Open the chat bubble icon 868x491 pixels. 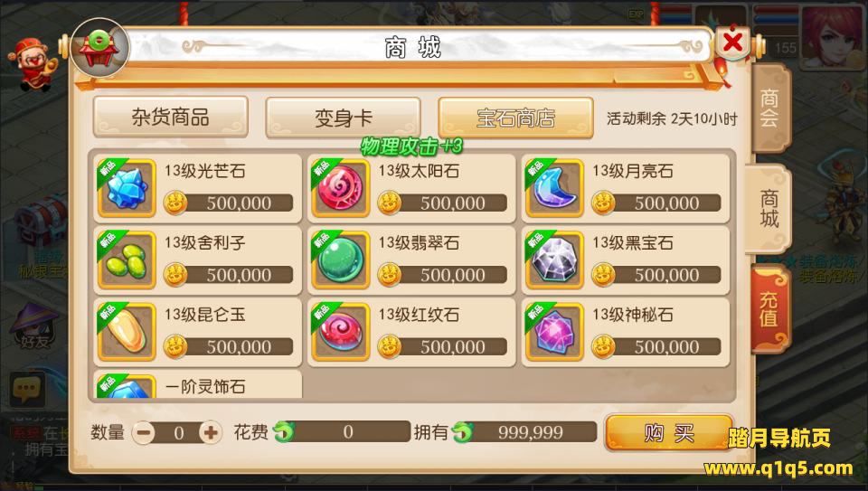coord(26,391)
